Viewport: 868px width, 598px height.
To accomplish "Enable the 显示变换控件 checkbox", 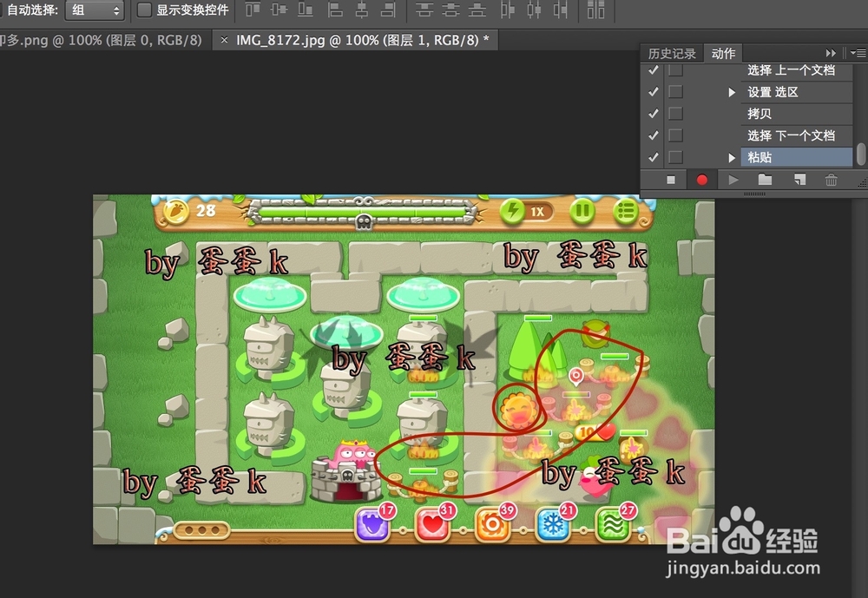I will [x=144, y=10].
